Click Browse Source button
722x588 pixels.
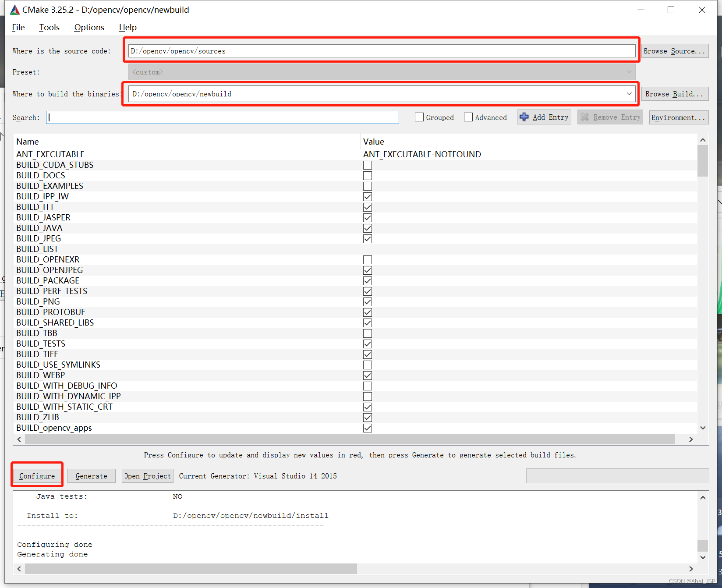[x=675, y=51]
